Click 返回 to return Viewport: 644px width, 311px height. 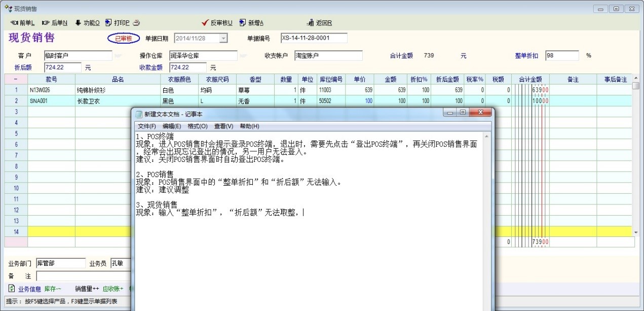(x=320, y=23)
